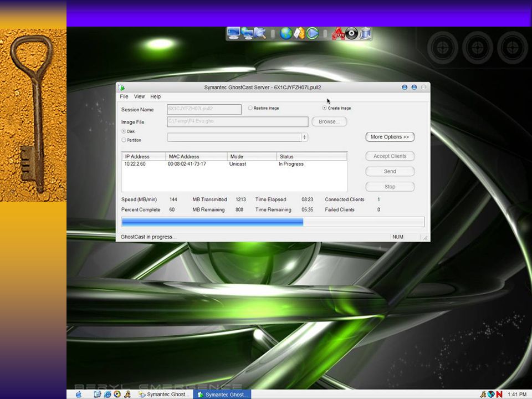Click the red N icon in system tray
This screenshot has width=532, height=399.
[x=499, y=394]
